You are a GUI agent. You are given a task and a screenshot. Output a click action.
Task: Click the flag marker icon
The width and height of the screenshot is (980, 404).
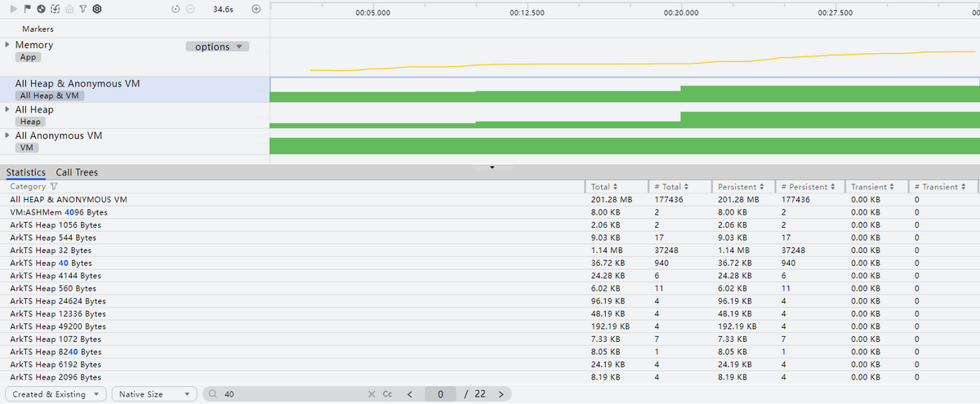coord(27,9)
